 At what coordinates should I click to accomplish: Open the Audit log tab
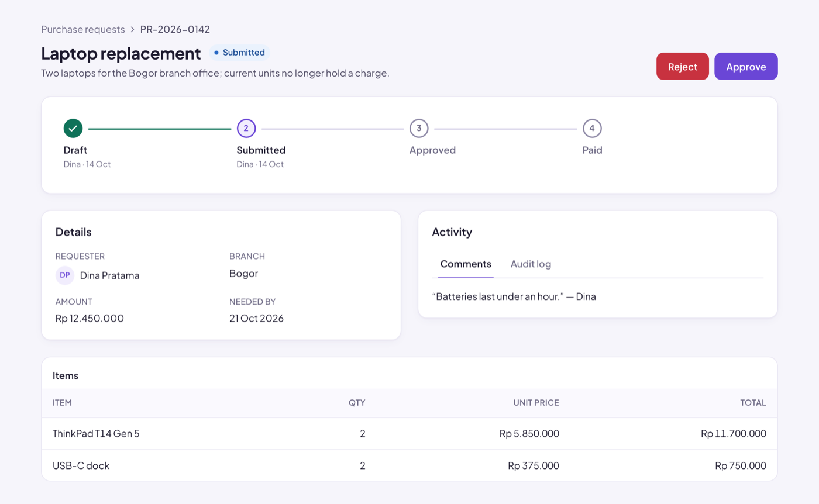(x=531, y=264)
